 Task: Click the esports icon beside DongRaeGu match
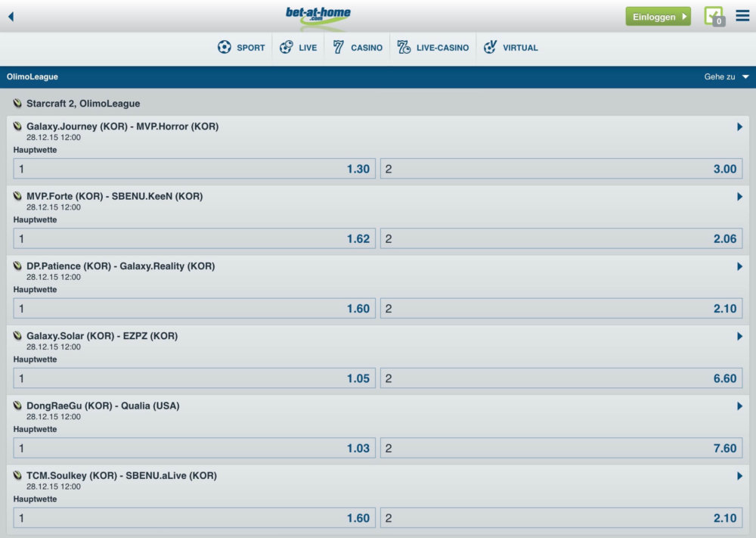point(17,406)
